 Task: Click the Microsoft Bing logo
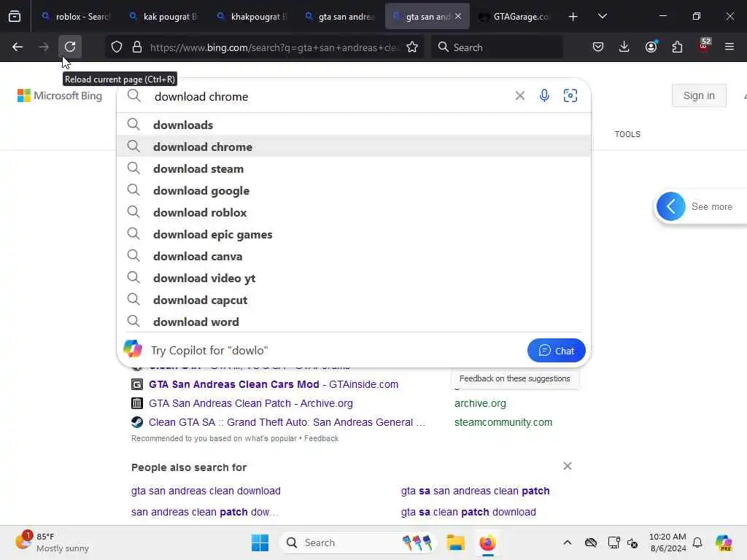(x=60, y=96)
